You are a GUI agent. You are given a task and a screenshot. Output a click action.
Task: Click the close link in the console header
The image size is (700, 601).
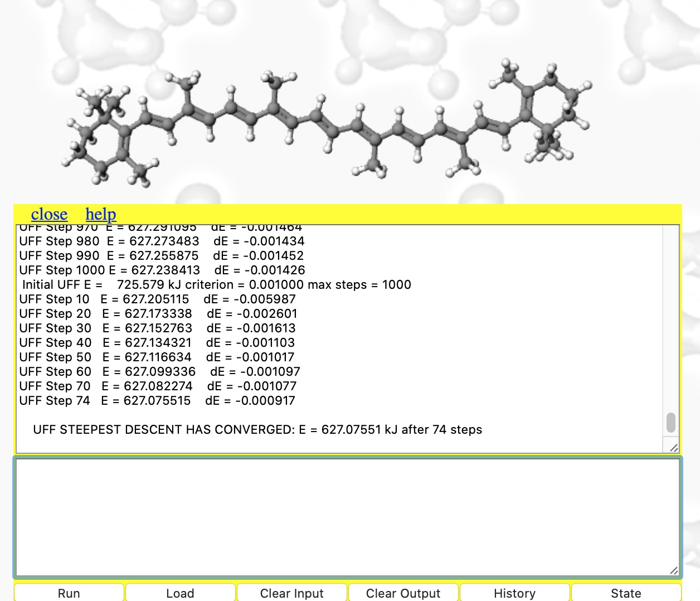click(x=49, y=214)
